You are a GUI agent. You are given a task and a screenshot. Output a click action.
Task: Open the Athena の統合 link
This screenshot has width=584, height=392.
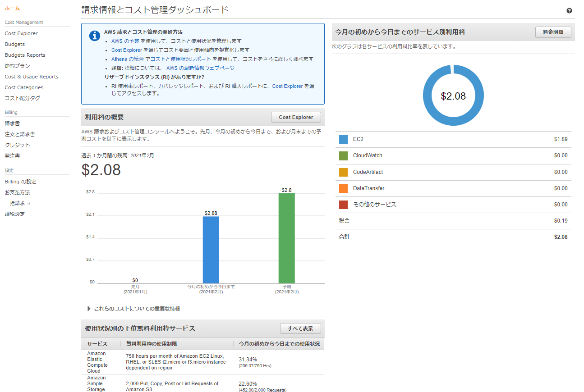127,59
